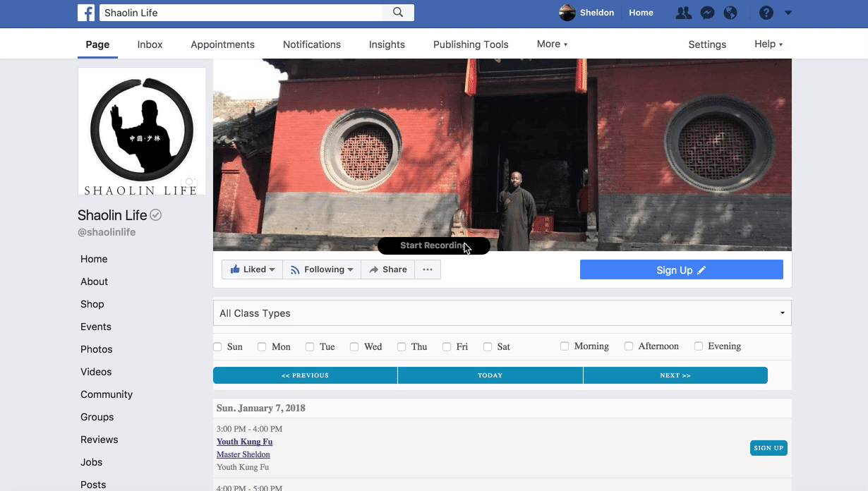Click the NEXT >> schedule button
The height and width of the screenshot is (491, 868).
click(x=675, y=375)
